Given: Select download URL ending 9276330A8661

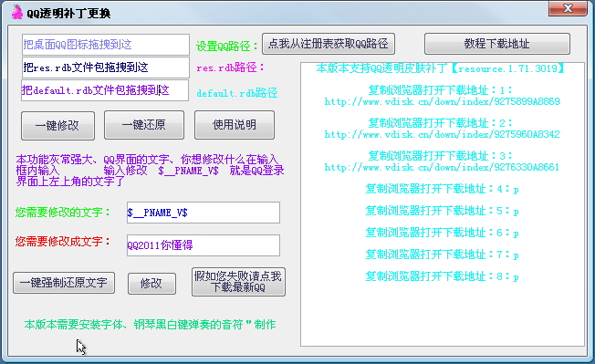Looking at the screenshot, I should tap(442, 167).
